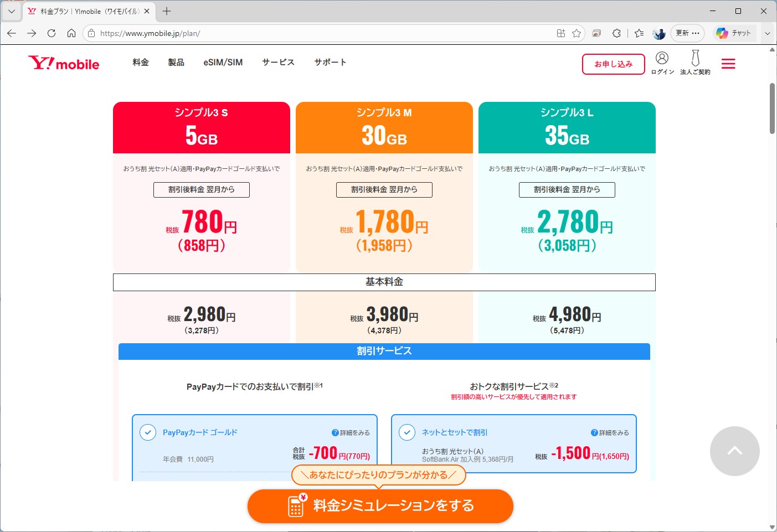Image resolution: width=777 pixels, height=532 pixels.
Task: Open the red hamburger menu
Action: click(728, 64)
